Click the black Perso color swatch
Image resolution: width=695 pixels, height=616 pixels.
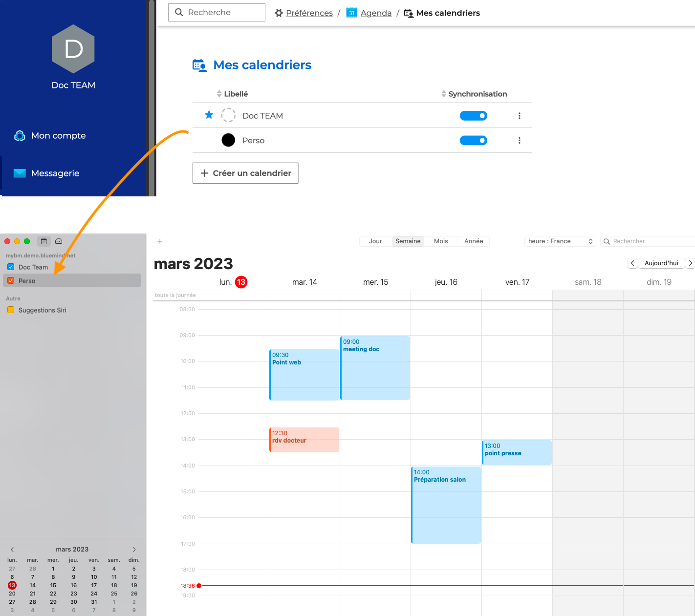pyautogui.click(x=228, y=141)
